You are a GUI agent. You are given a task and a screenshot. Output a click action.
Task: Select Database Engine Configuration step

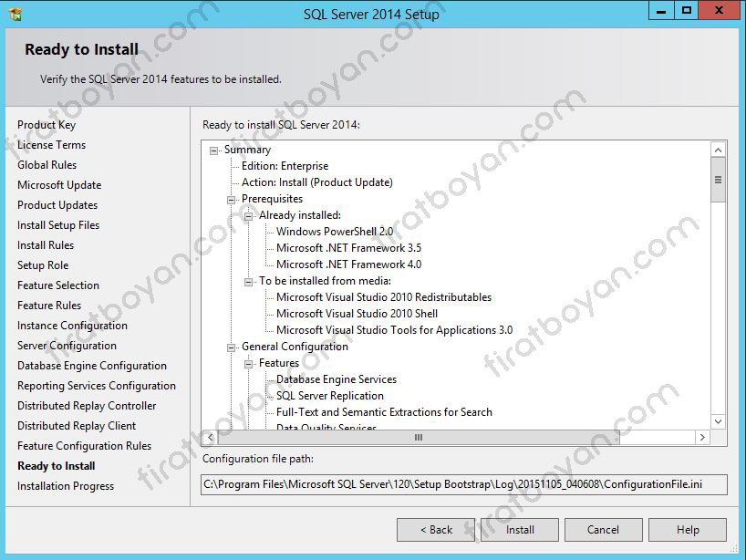click(x=92, y=366)
